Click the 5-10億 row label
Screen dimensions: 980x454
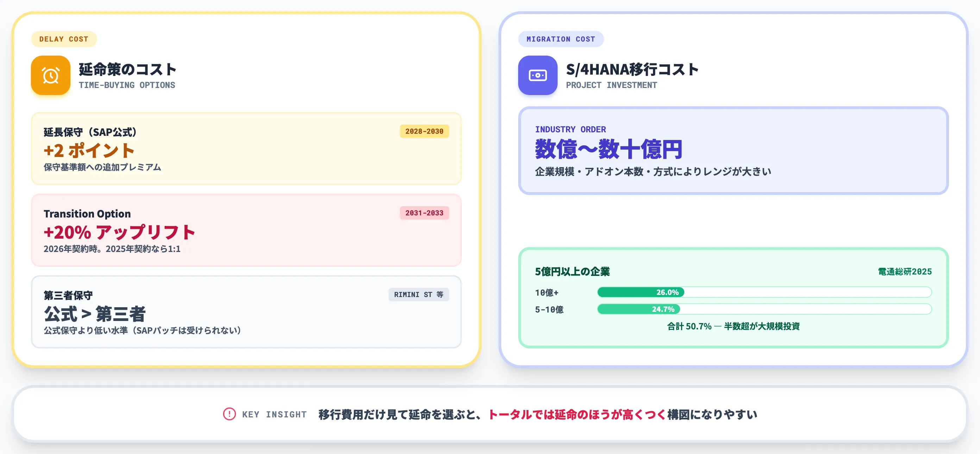[x=549, y=309]
